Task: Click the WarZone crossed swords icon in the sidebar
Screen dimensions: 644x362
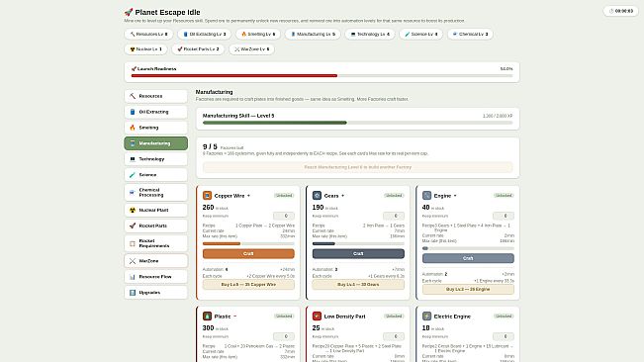Action: coord(133,261)
